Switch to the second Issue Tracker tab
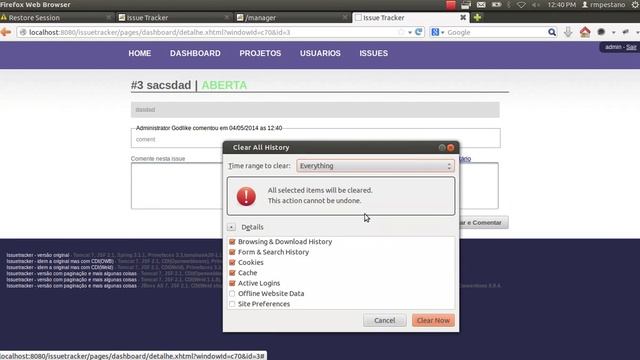This screenshot has height=360, width=640. (x=173, y=18)
